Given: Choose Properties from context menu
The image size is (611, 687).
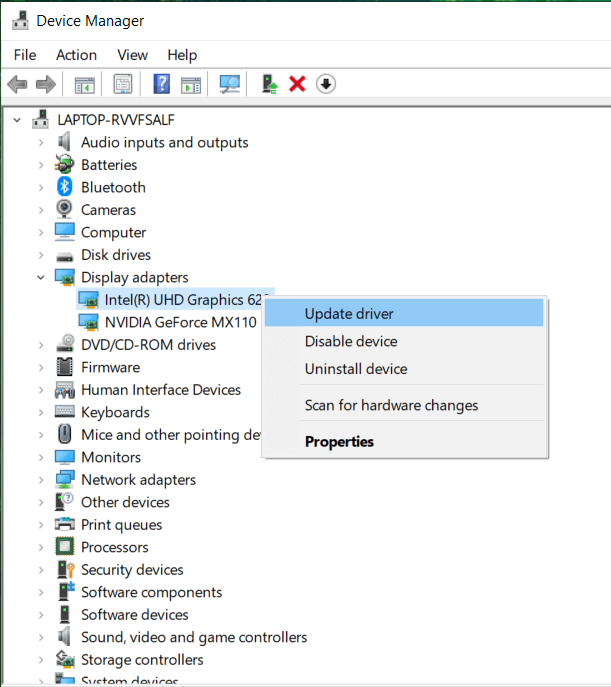Looking at the screenshot, I should point(404,441).
